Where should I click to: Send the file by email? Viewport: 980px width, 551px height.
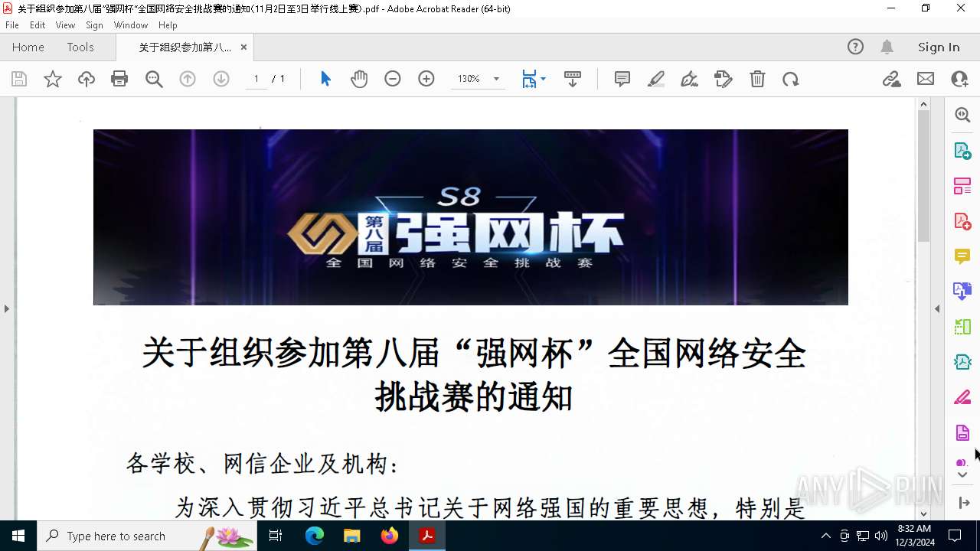point(926,79)
